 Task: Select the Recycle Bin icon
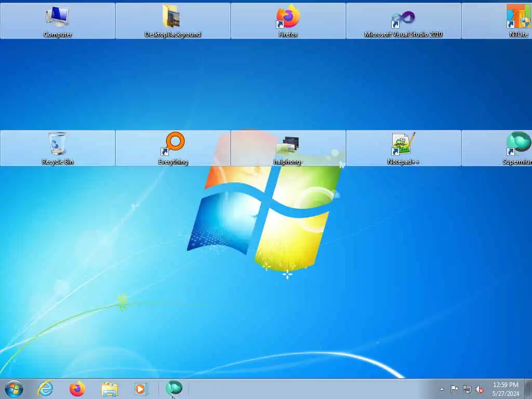tap(57, 148)
